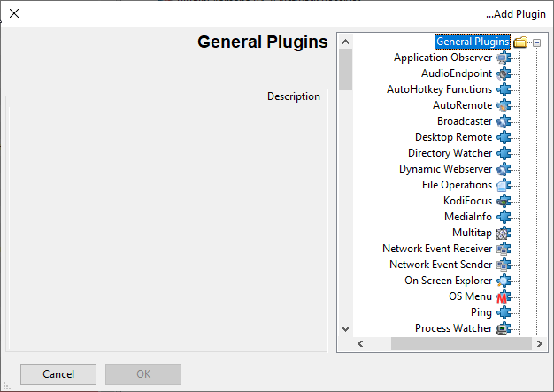Select Application Observer in the list
Viewport: 554px width, 392px height.
[443, 58]
